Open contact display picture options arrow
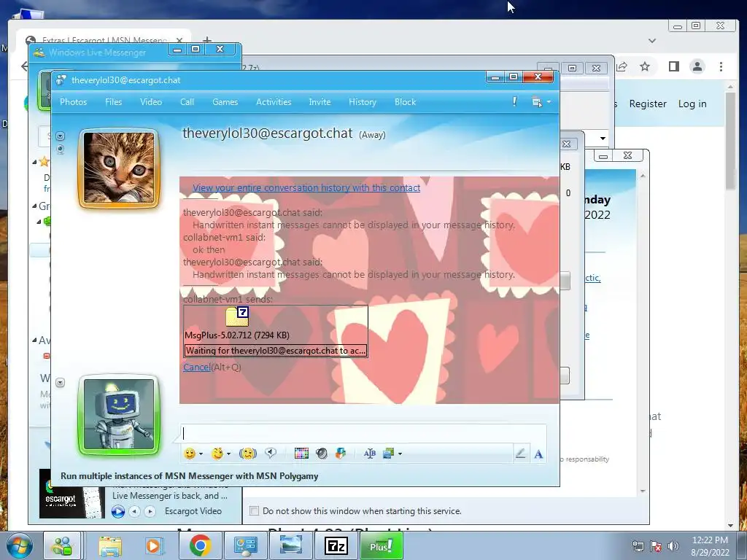This screenshot has width=747, height=560. click(60, 136)
